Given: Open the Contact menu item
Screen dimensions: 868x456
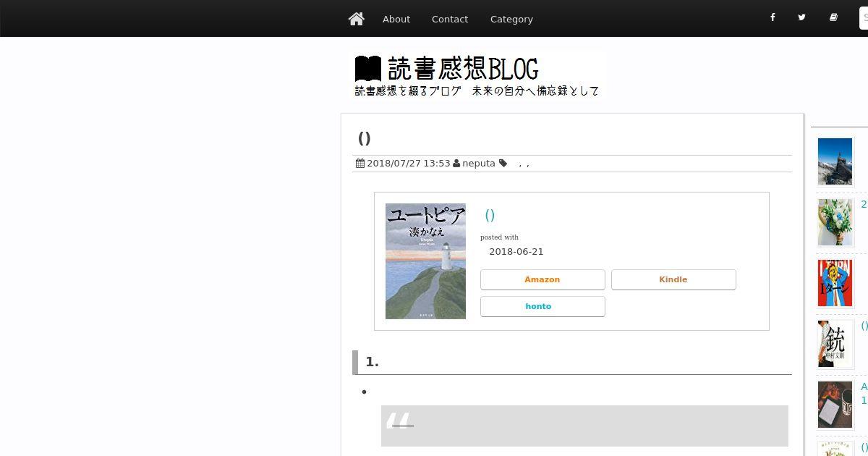Looking at the screenshot, I should tap(450, 19).
